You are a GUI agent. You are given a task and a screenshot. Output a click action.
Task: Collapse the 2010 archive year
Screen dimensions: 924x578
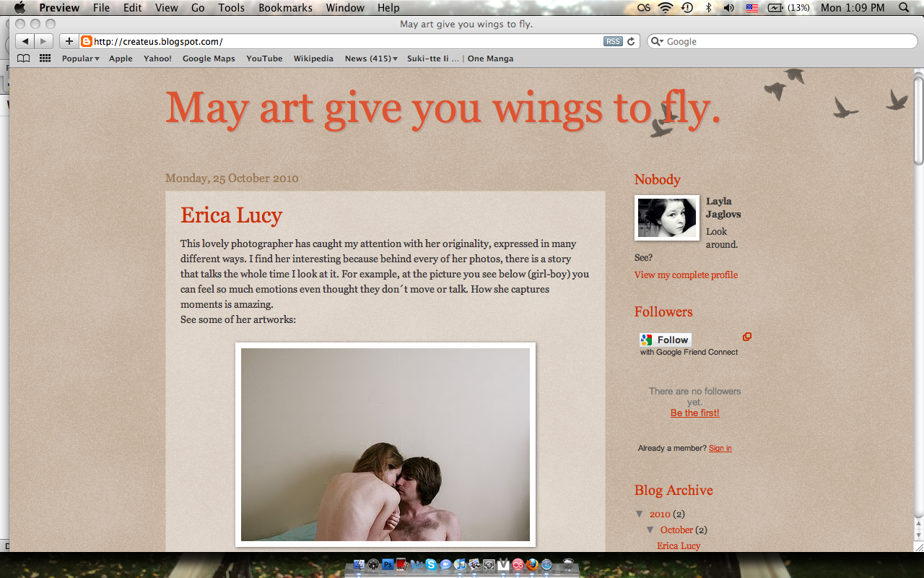pos(640,514)
